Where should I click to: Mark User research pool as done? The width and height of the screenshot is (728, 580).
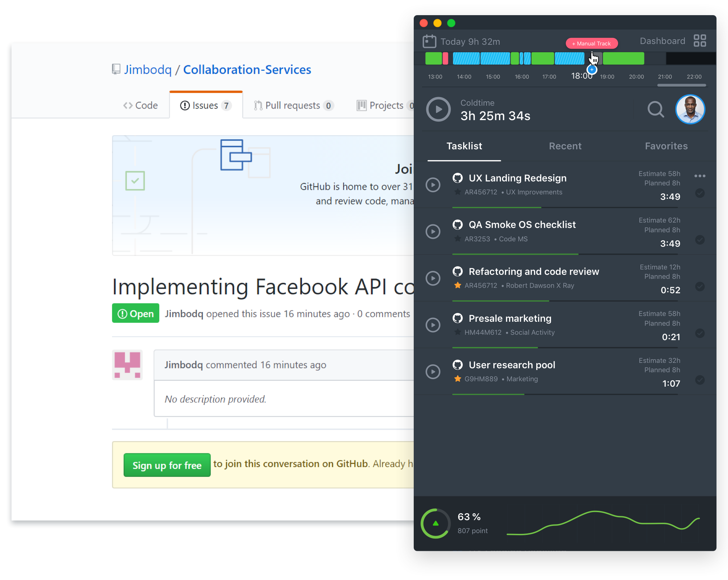[700, 380]
